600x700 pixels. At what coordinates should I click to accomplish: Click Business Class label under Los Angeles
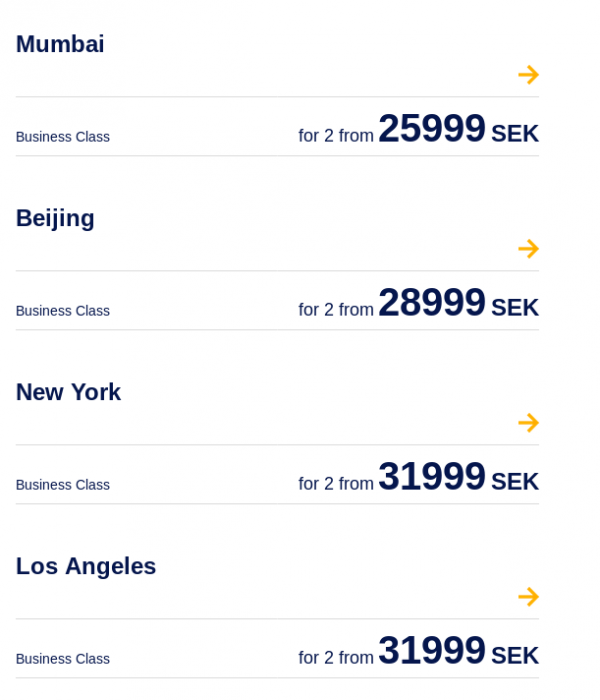point(63,659)
